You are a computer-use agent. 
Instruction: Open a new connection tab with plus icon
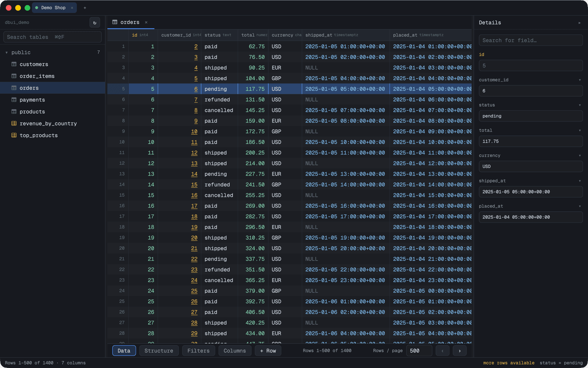pyautogui.click(x=85, y=8)
